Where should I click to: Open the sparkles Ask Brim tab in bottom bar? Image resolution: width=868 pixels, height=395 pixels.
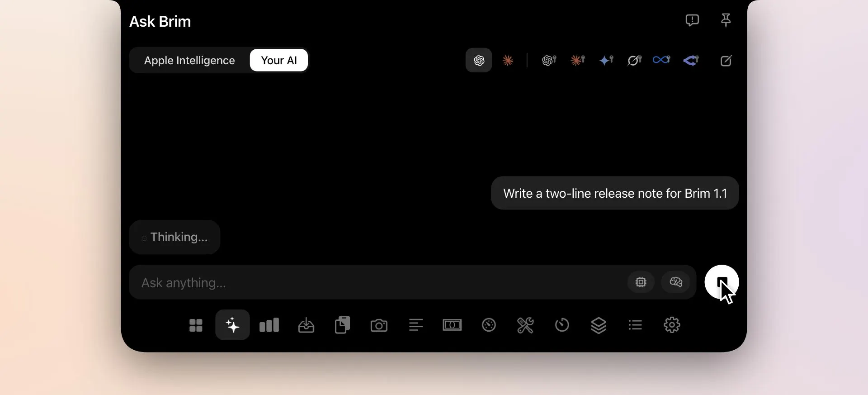232,325
